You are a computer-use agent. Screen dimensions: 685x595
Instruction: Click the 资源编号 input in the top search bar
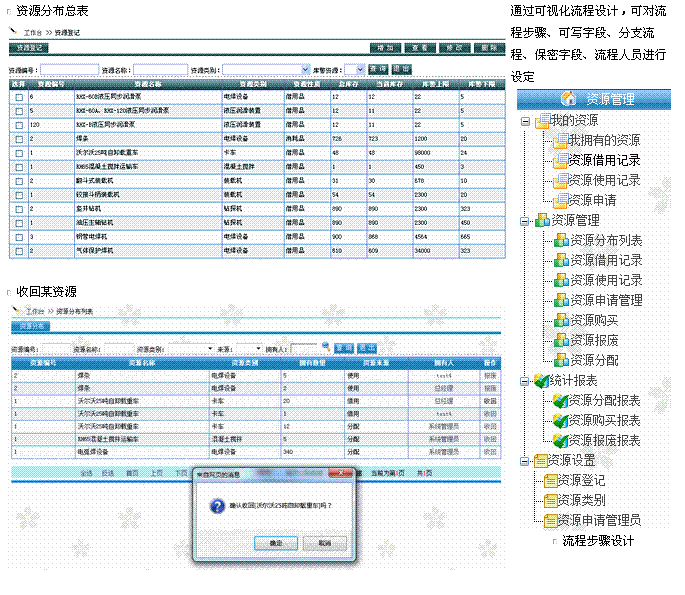pos(70,69)
